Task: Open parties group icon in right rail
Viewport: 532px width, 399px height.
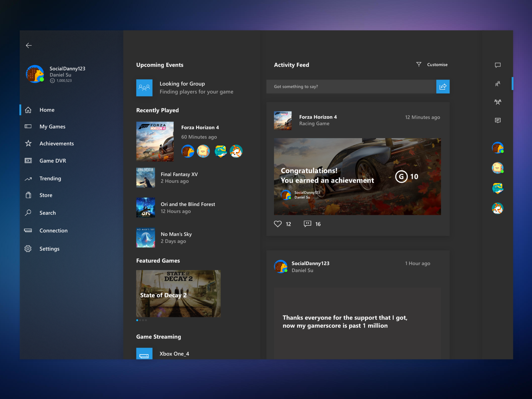Action: tap(498, 102)
